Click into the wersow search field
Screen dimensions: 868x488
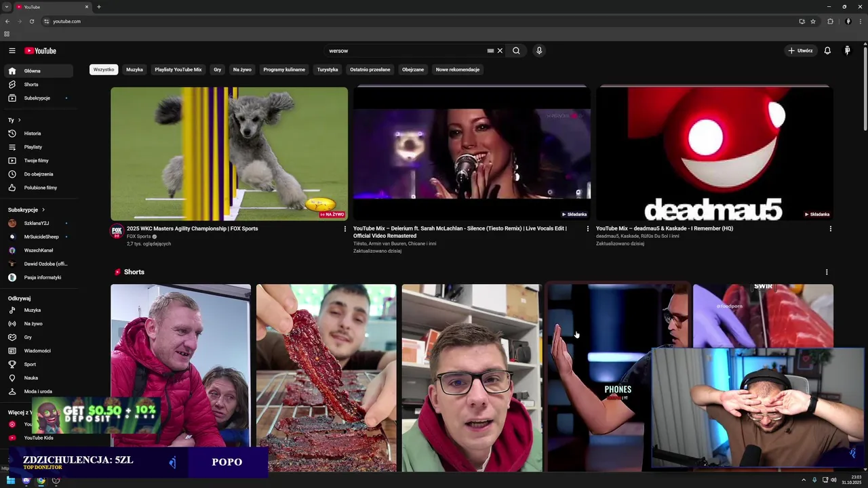(x=405, y=51)
